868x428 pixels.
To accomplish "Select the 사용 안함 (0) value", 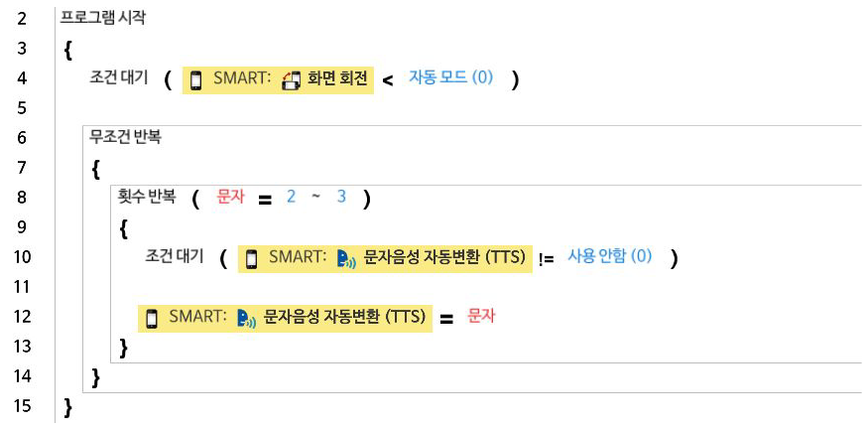I will 609,256.
